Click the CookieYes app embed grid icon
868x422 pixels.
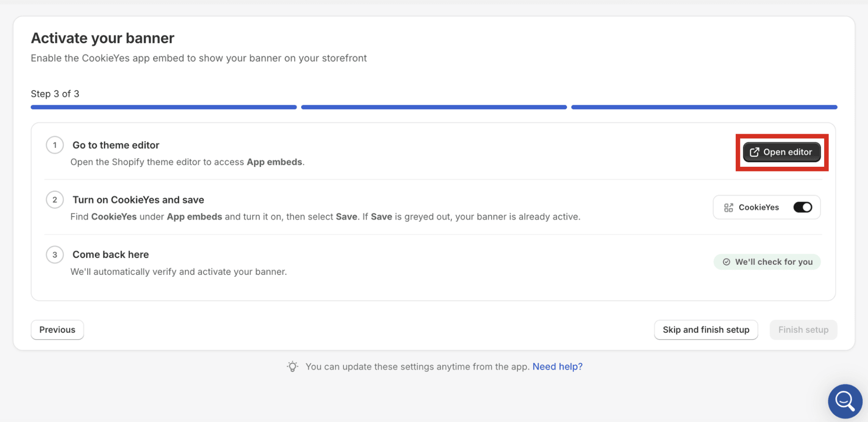tap(728, 208)
